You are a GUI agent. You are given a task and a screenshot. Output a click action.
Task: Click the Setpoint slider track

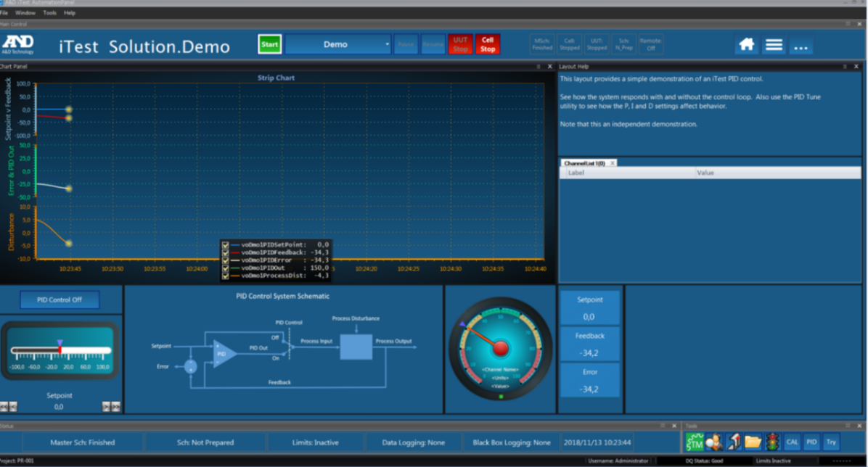pyautogui.click(x=61, y=350)
